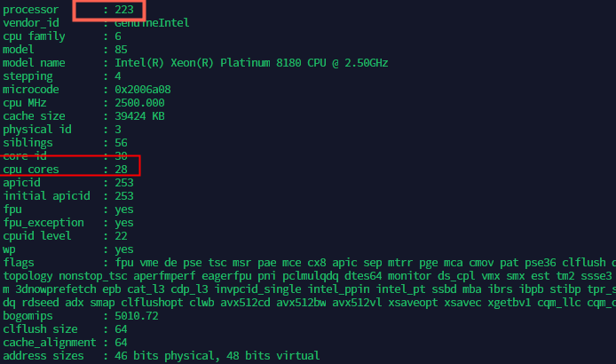The width and height of the screenshot is (616, 364).
Task: Select the GenuineIntel vendor_id text
Action: pos(152,23)
